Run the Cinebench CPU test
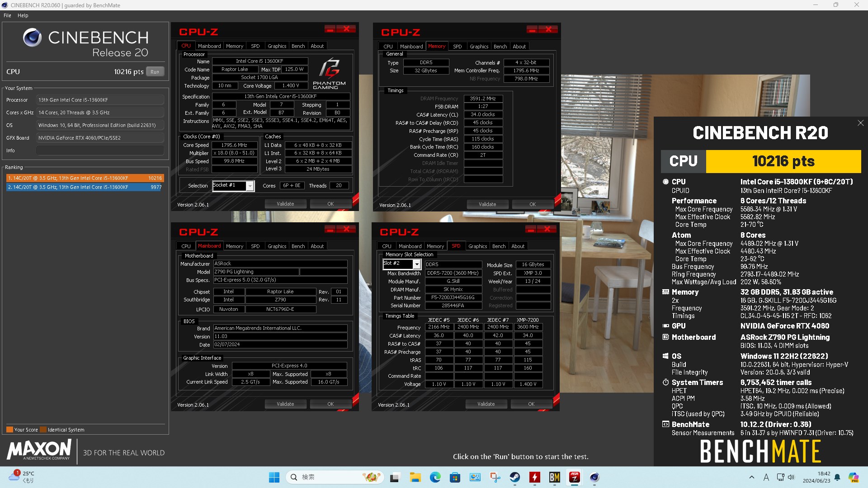The height and width of the screenshot is (488, 868). click(x=155, y=72)
